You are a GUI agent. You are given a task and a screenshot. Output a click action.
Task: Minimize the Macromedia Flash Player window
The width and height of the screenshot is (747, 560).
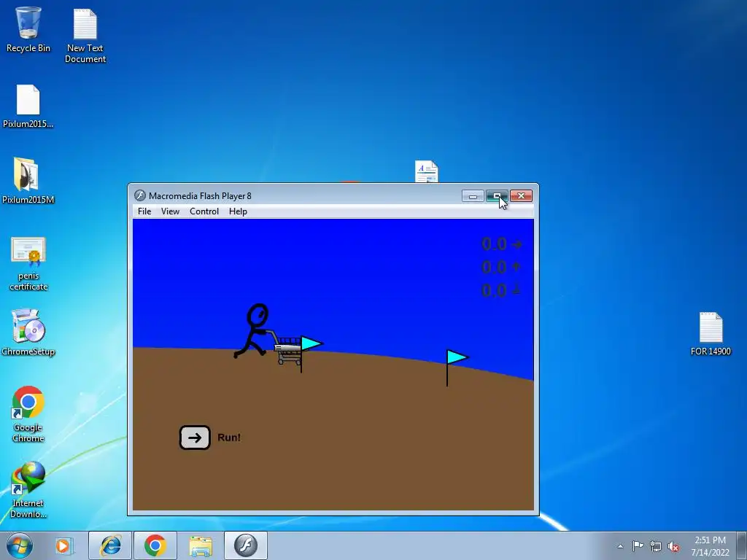pos(473,196)
